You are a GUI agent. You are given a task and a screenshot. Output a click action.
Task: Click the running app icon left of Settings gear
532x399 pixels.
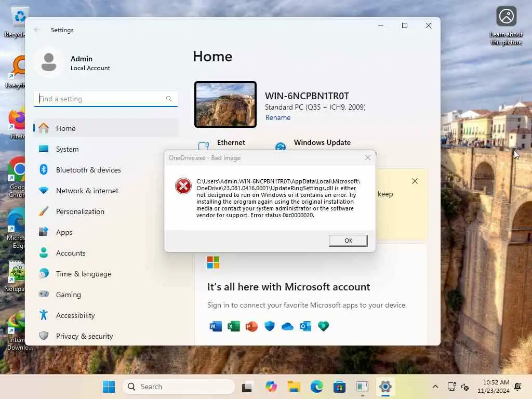(x=362, y=387)
